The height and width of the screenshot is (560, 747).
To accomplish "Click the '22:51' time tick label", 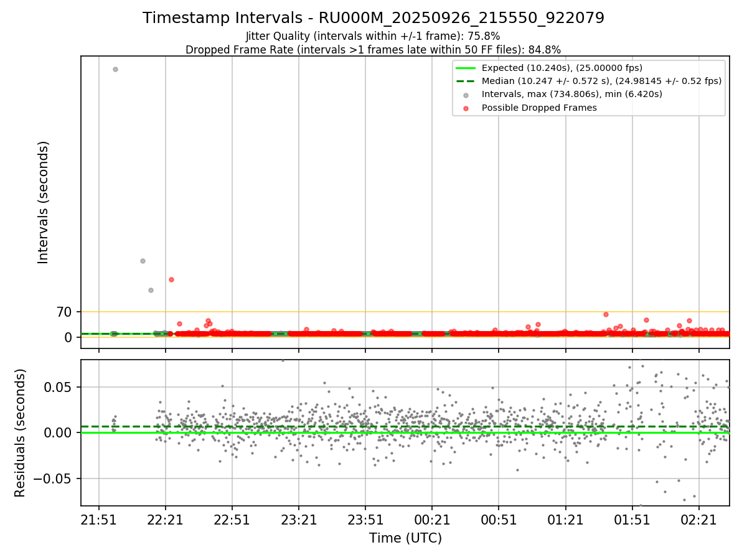I will (x=232, y=520).
